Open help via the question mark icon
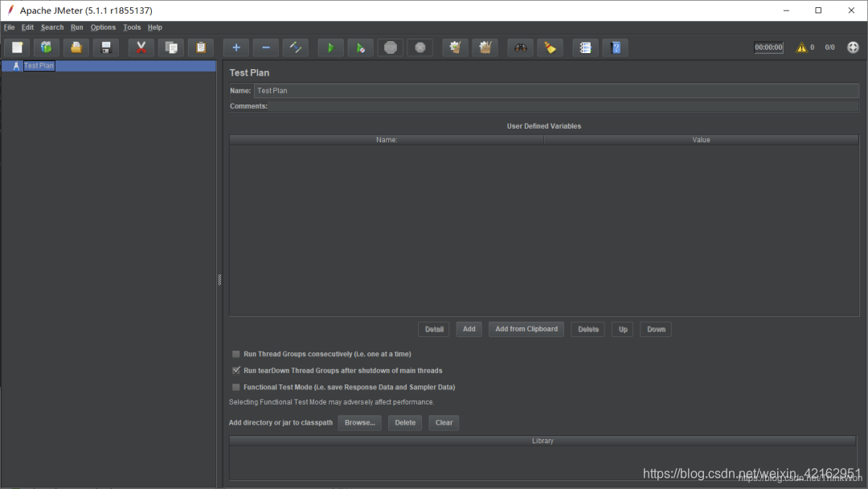 [x=616, y=47]
